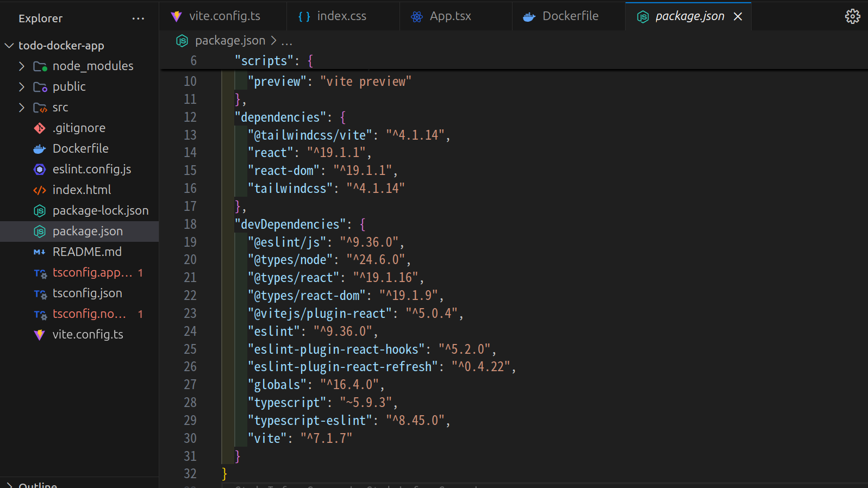Click line number 24 in the gutter

click(x=190, y=331)
